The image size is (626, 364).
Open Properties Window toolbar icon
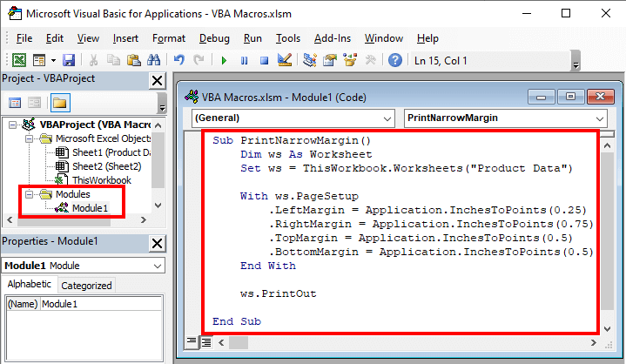[x=330, y=60]
